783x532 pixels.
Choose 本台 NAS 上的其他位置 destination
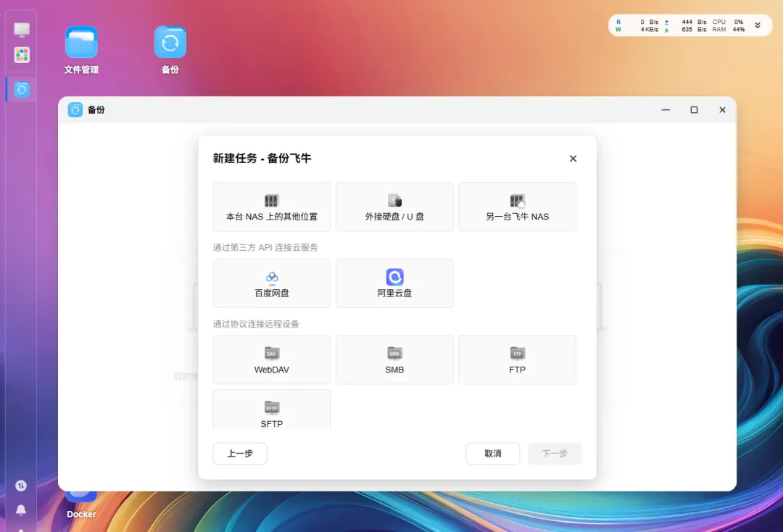click(271, 207)
